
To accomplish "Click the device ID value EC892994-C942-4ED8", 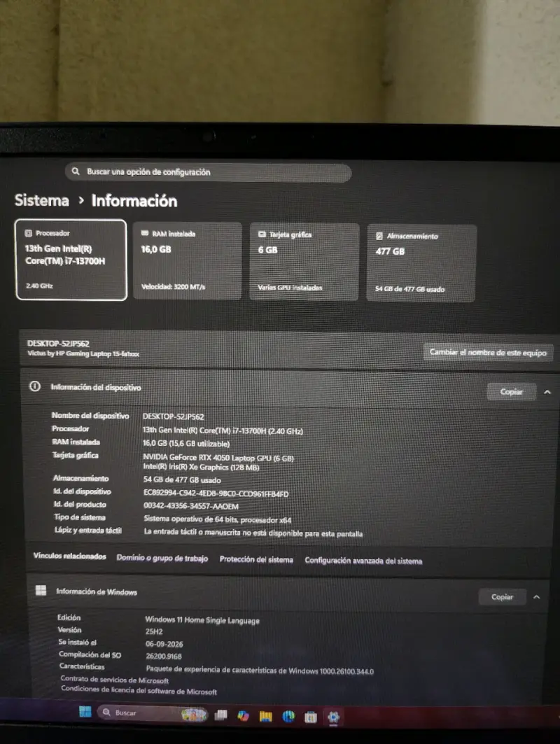I will tap(216, 493).
